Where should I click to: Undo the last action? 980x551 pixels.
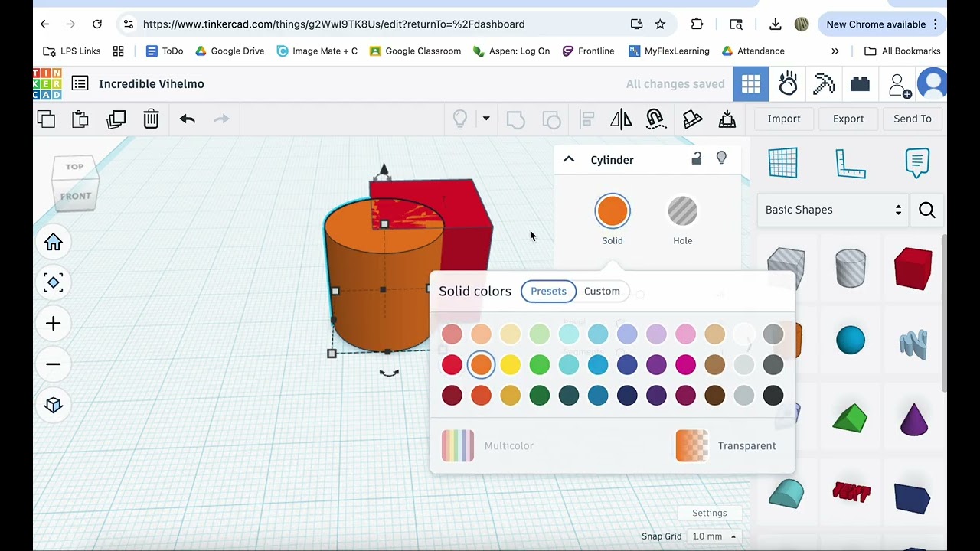[188, 119]
